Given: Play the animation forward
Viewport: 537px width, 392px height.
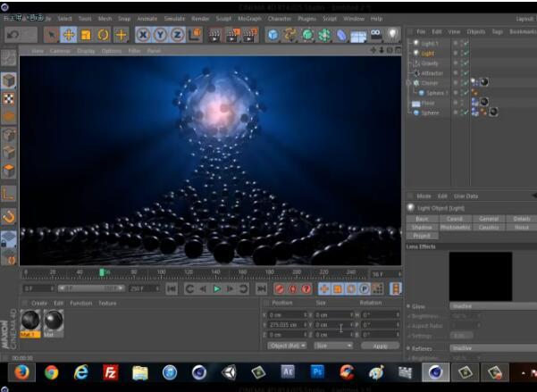Looking at the screenshot, I should tap(216, 289).
